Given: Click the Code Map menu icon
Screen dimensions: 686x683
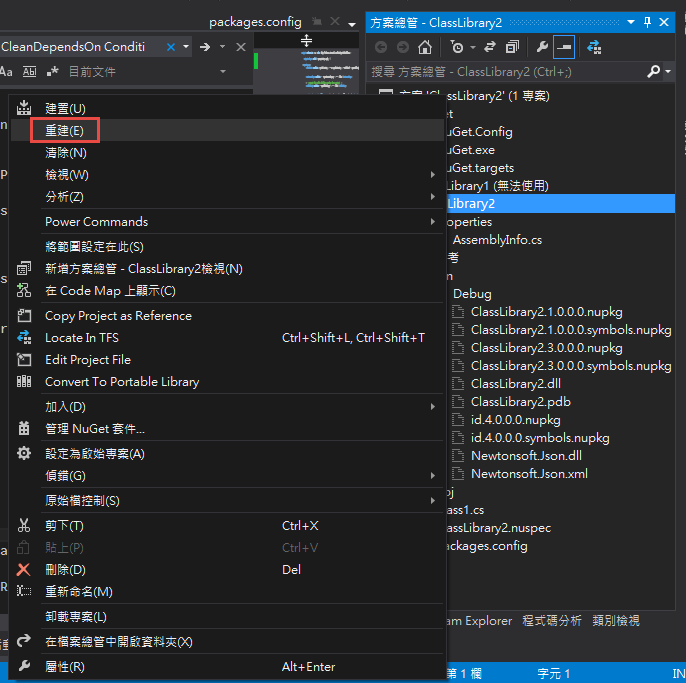Looking at the screenshot, I should 24,290.
